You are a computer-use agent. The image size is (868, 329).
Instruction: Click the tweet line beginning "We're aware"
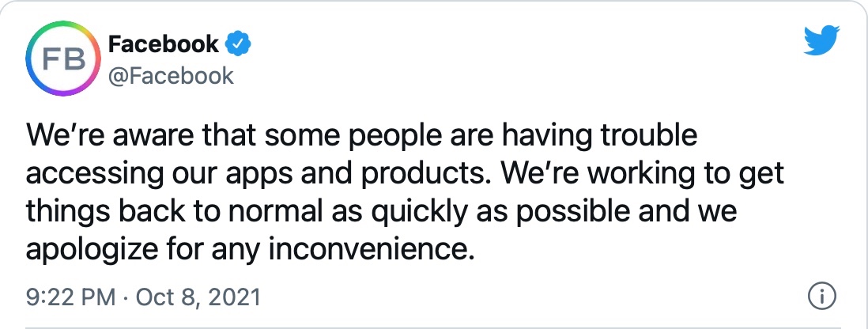pyautogui.click(x=362, y=136)
